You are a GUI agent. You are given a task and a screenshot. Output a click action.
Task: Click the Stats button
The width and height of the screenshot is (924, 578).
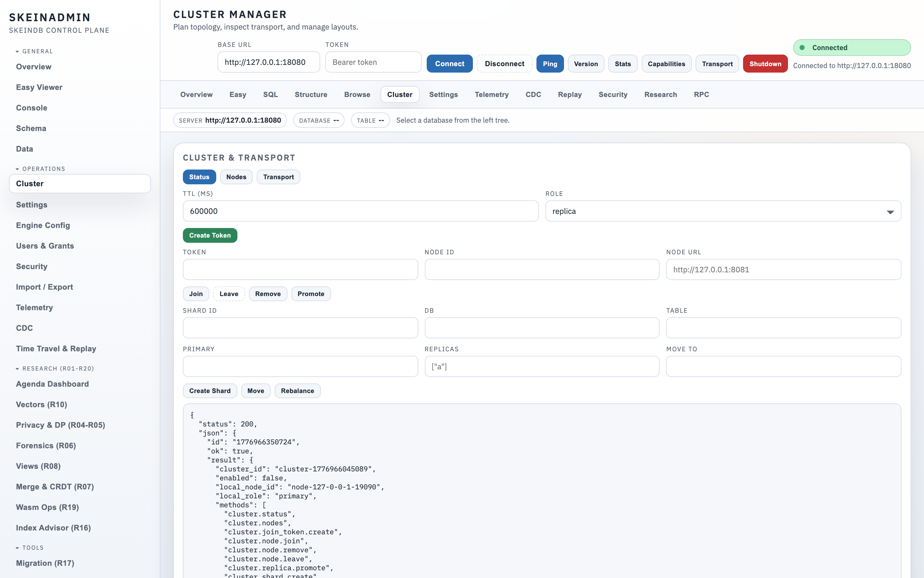click(x=622, y=64)
